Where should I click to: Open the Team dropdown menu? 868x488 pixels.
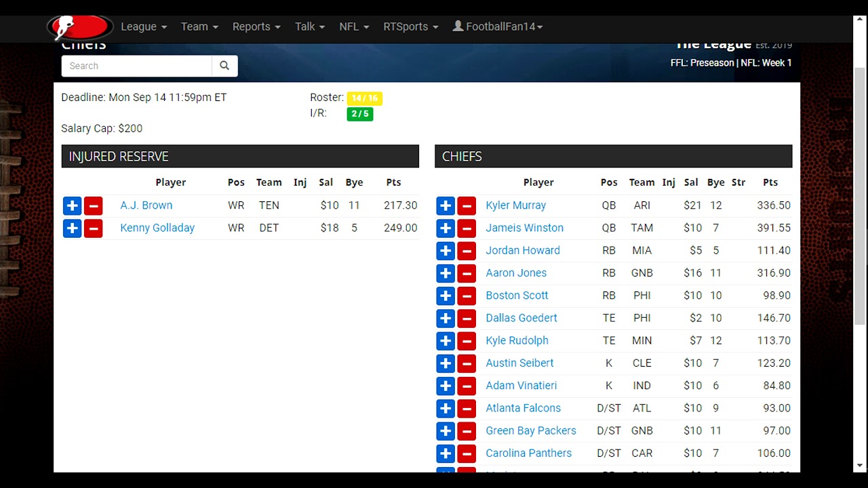(x=199, y=26)
